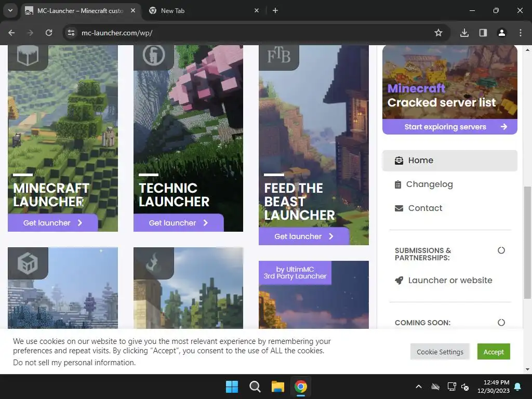The width and height of the screenshot is (532, 399).
Task: Open Cookie Settings
Action: (x=440, y=352)
